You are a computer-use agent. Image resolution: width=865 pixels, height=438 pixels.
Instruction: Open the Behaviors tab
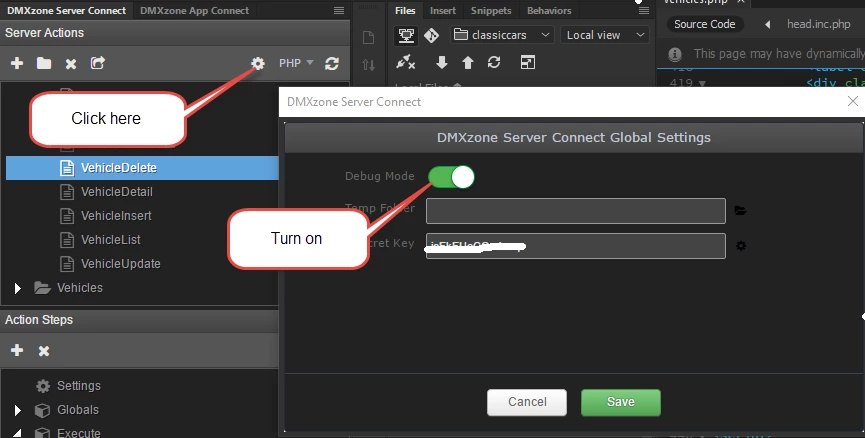(549, 10)
